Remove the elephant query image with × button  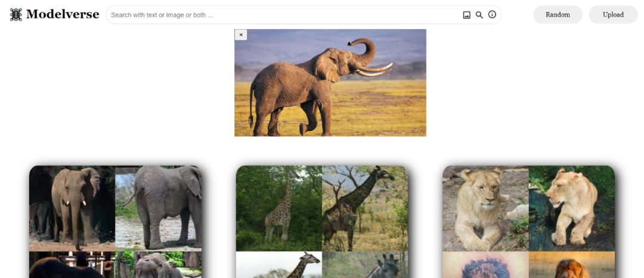tap(241, 35)
